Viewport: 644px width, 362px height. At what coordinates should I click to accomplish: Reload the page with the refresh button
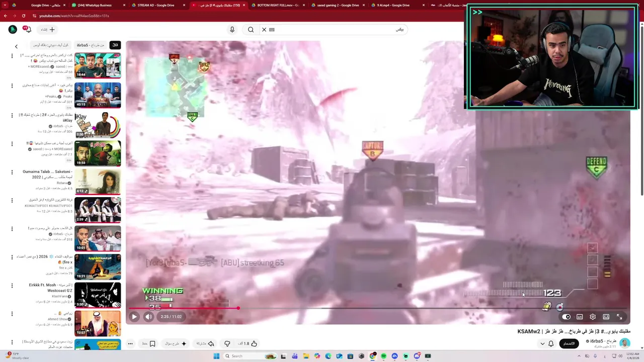tap(23, 16)
